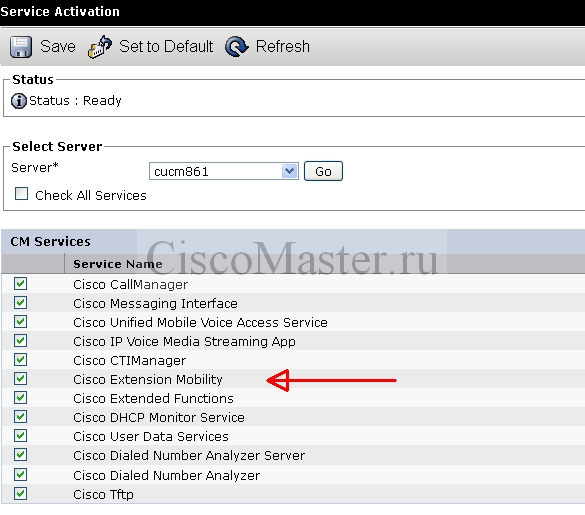Uncheck Cisco Unified Mobile Voice Access Service
Image resolution: width=585 pixels, height=515 pixels.
pyautogui.click(x=21, y=322)
